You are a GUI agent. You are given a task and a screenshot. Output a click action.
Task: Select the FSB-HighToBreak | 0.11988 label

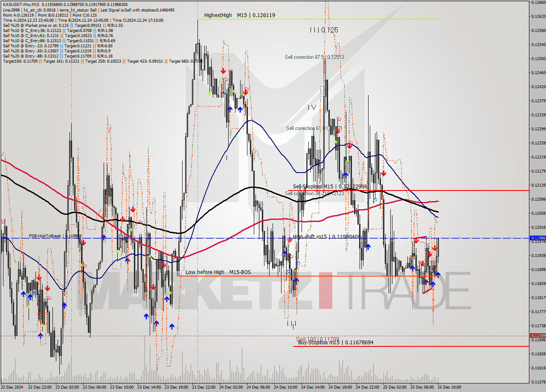pyautogui.click(x=55, y=236)
